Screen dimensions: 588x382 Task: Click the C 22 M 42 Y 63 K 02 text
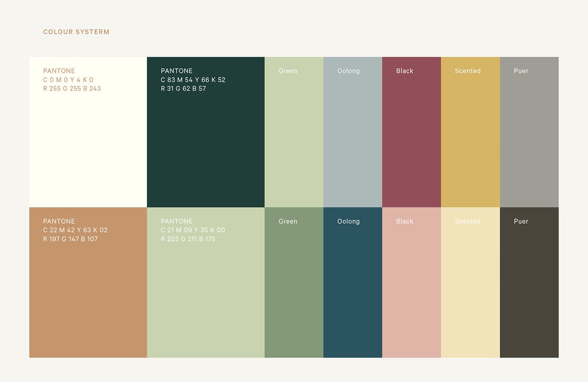tap(75, 230)
